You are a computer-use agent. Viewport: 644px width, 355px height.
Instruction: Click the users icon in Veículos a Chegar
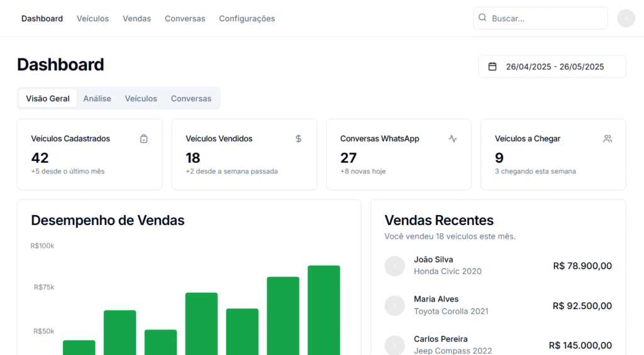(x=608, y=139)
